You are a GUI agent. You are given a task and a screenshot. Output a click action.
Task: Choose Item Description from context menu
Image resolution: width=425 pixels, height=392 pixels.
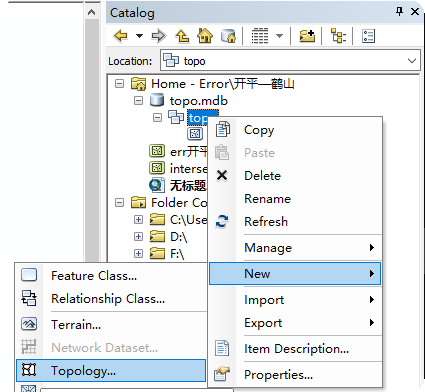click(x=295, y=349)
